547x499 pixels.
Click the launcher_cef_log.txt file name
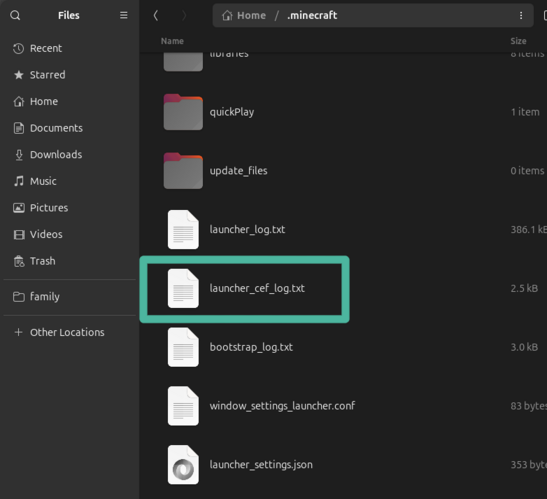pyautogui.click(x=257, y=288)
